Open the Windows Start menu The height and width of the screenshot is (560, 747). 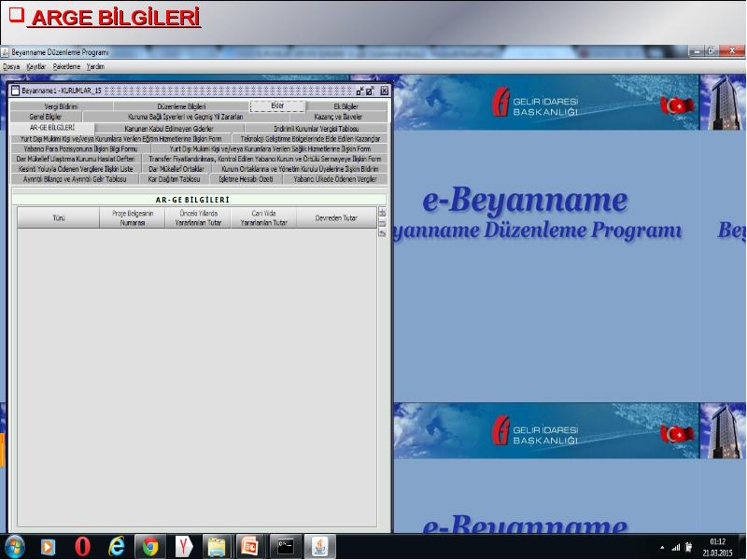[x=14, y=547]
